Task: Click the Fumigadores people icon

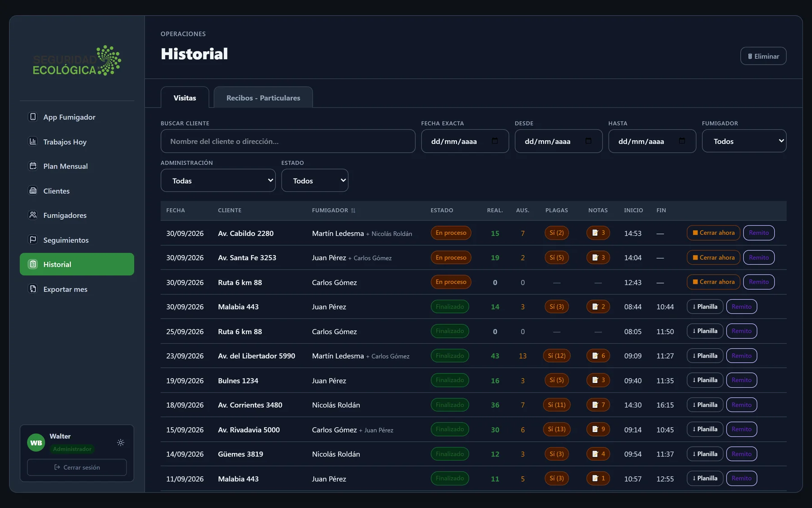Action: 33,215
